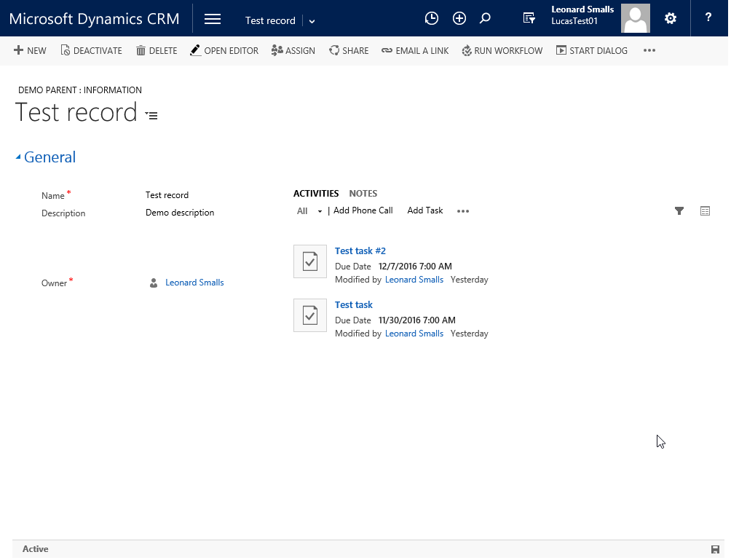This screenshot has height=560, width=731.
Task: Click Add Phone Call
Action: [363, 210]
